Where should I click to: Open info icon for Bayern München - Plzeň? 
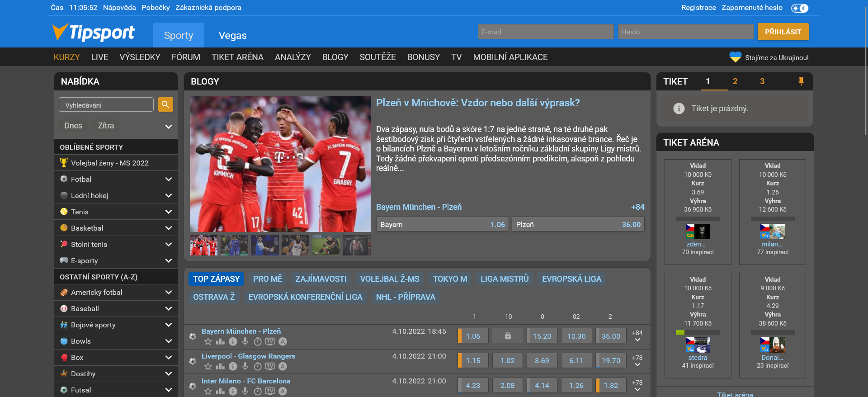(x=233, y=341)
